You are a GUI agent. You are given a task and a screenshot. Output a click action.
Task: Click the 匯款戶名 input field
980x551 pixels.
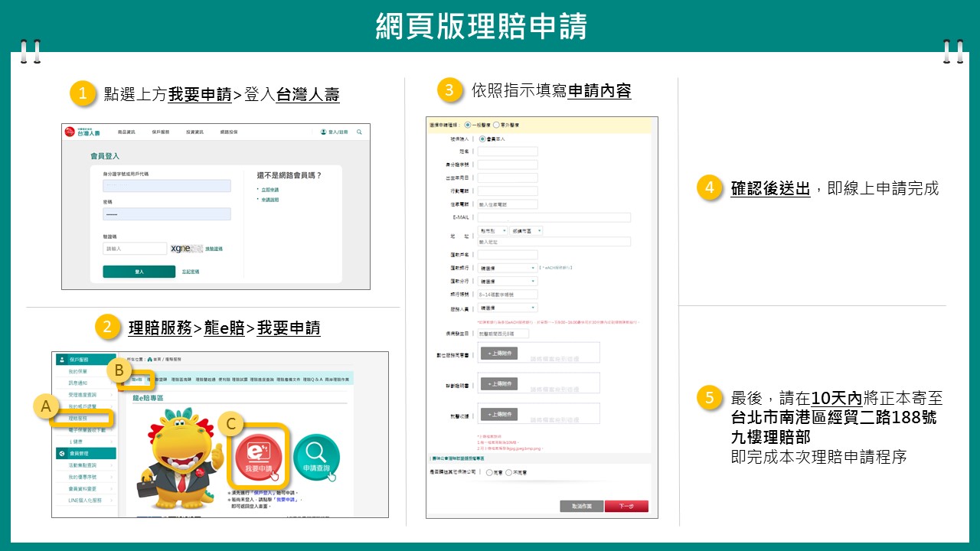508,255
